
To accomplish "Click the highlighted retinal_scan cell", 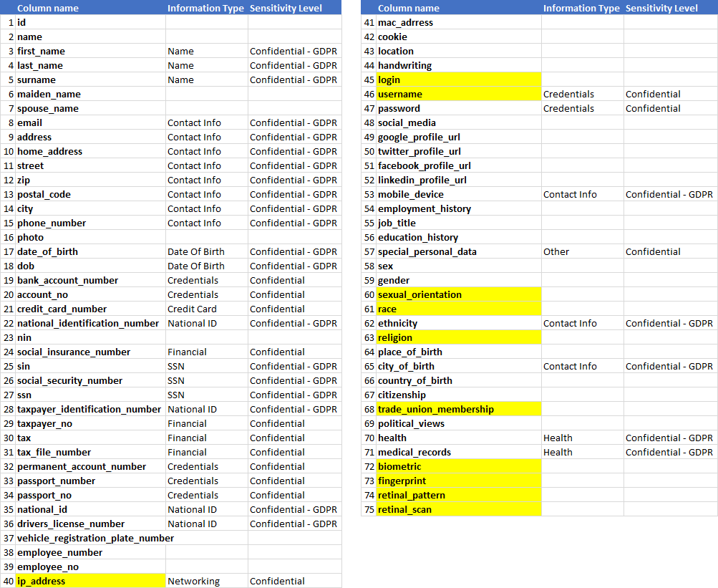I will 458,509.
